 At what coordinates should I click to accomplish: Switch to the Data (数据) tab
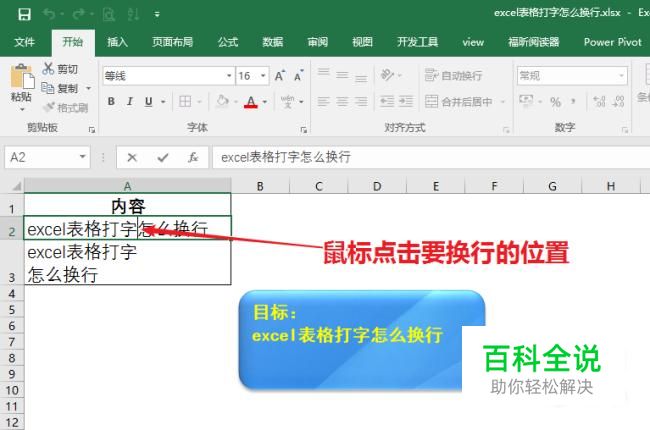click(x=273, y=42)
